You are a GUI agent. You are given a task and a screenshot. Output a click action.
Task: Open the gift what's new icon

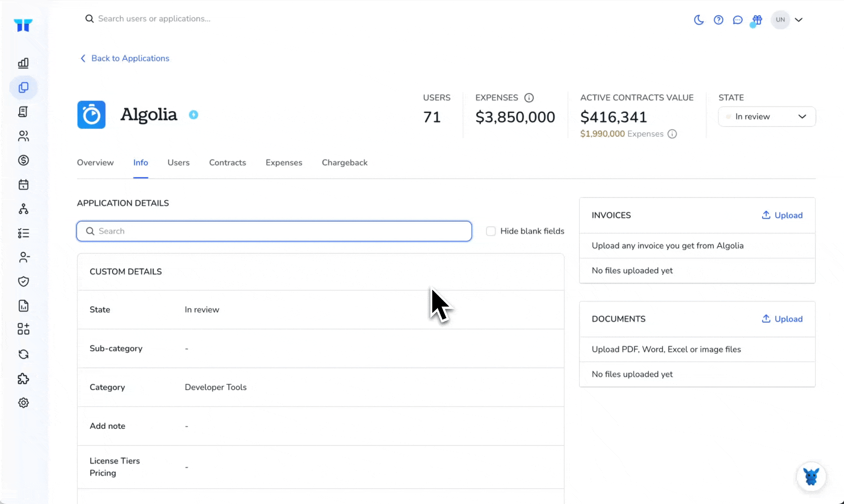757,20
